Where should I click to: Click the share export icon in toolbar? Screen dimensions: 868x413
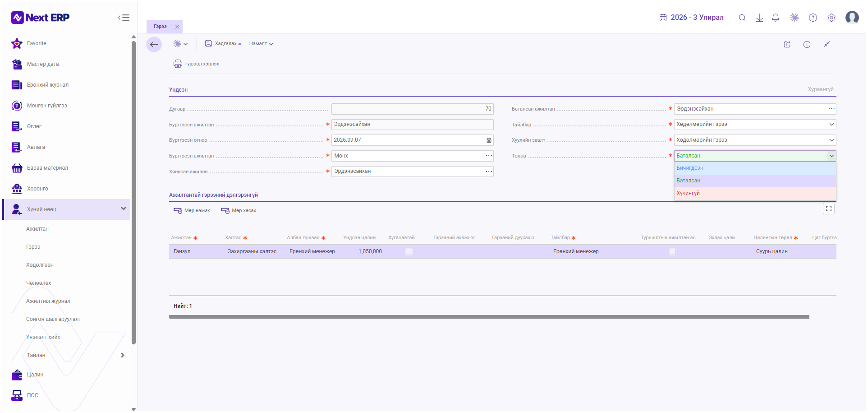pos(787,44)
